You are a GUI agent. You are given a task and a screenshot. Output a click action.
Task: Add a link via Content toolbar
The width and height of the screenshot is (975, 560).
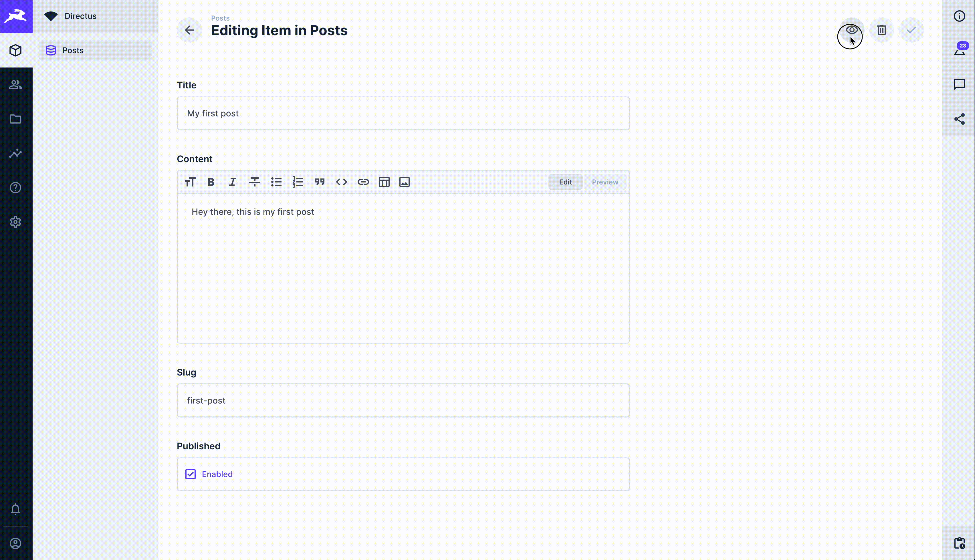coord(363,182)
